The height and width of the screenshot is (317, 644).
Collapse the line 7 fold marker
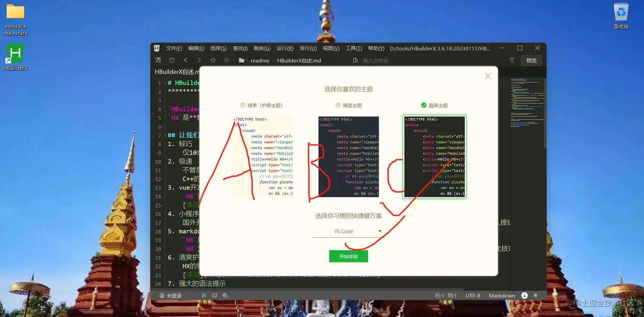tap(165, 135)
